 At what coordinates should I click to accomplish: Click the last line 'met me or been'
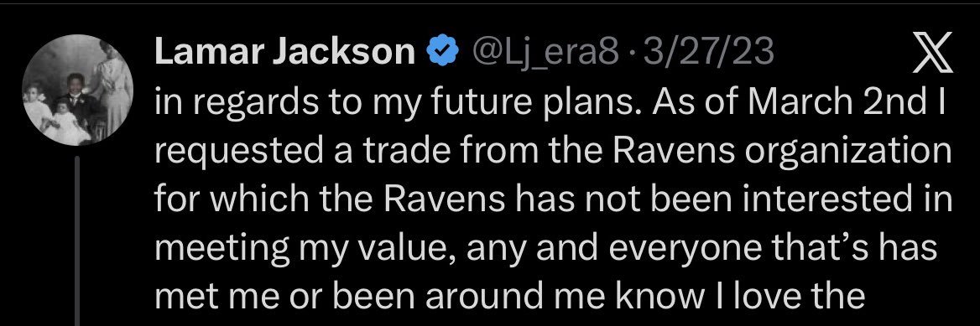(x=510, y=296)
